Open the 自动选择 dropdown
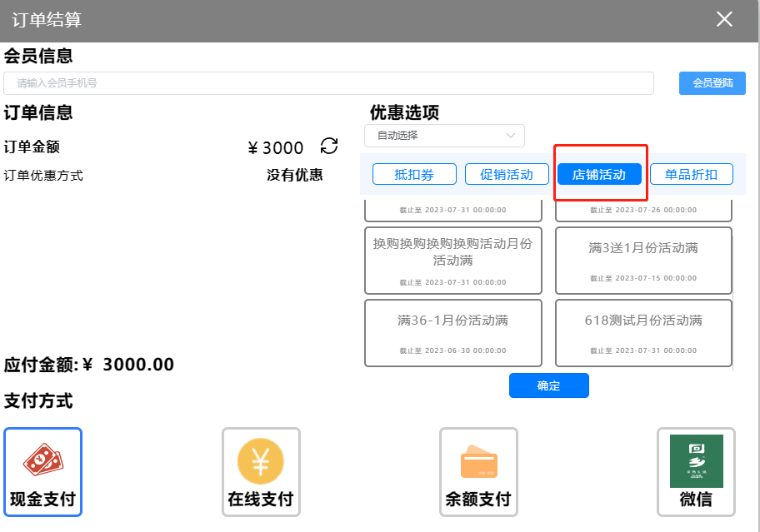760x532 pixels. 443,136
